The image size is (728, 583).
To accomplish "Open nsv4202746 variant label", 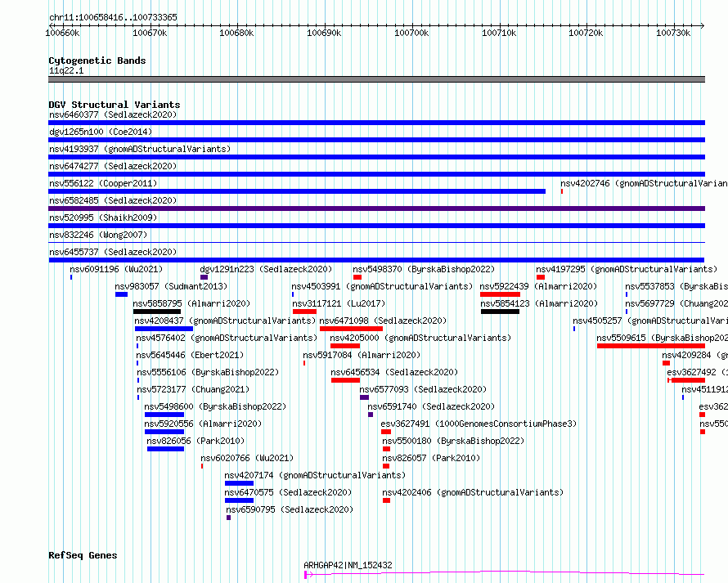I will pos(644,183).
